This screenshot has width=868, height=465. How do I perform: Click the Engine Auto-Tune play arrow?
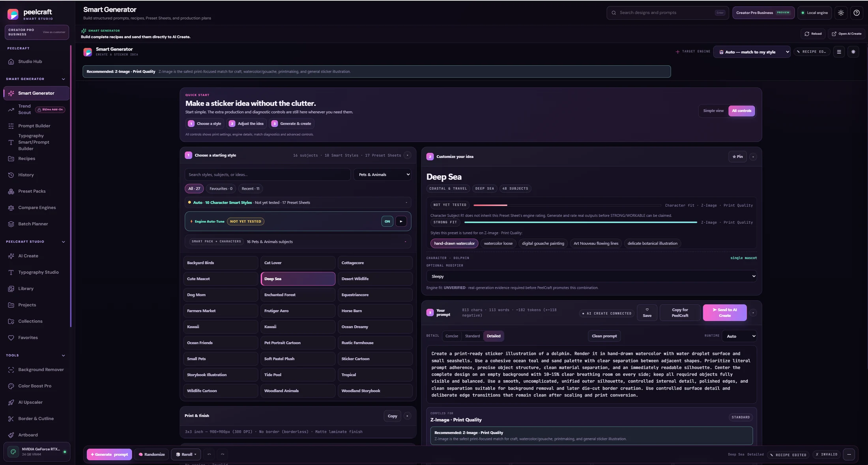tap(401, 221)
